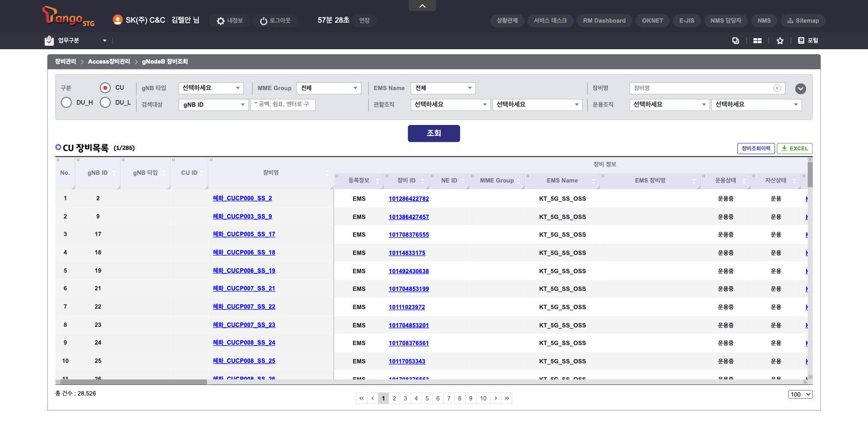Open the NMS menu button
Image resolution: width=868 pixels, height=427 pixels.
click(x=764, y=20)
